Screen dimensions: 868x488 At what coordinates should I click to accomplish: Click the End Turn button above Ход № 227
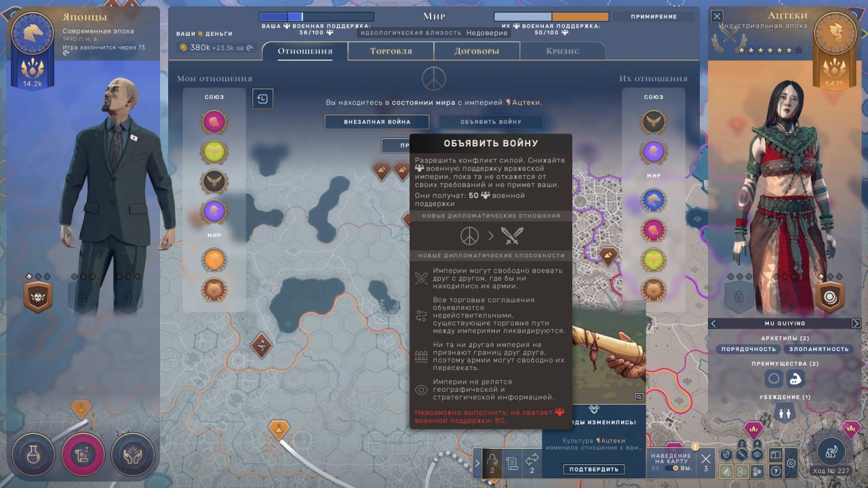(831, 450)
